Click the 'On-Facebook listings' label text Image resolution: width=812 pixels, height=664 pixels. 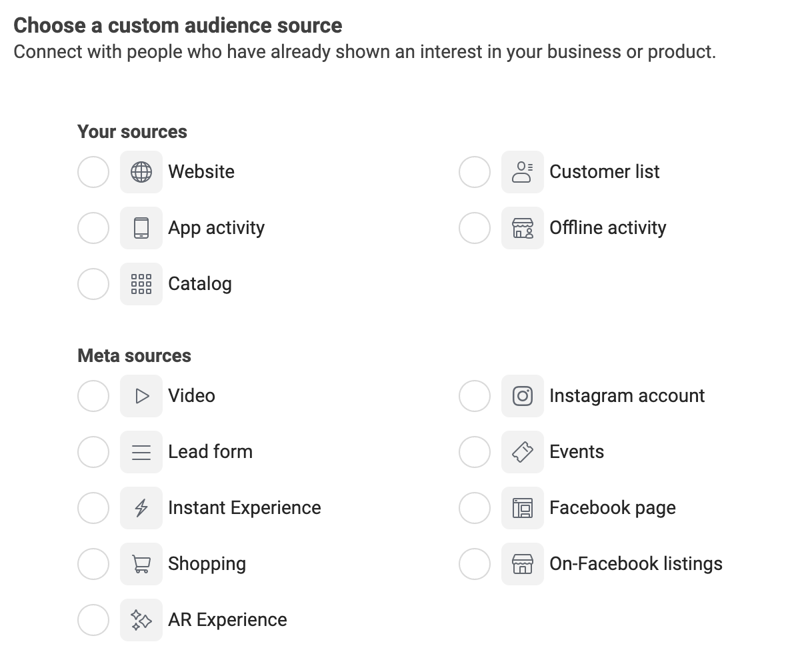point(636,565)
